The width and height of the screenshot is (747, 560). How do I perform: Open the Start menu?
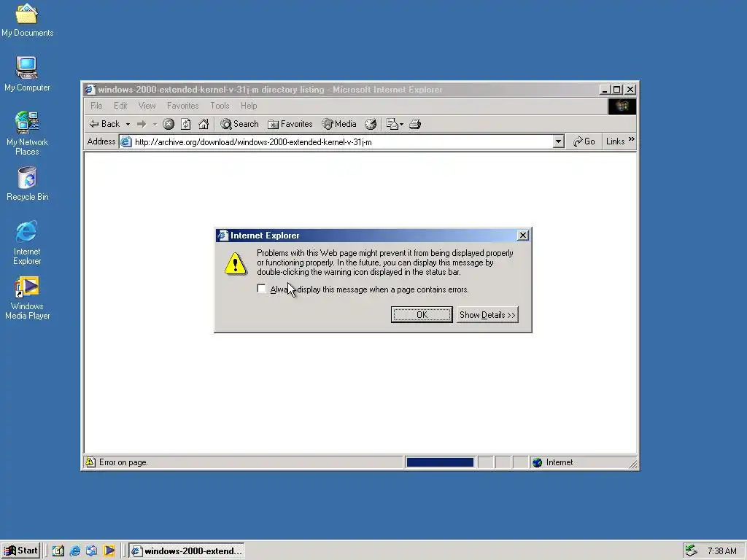tap(21, 551)
